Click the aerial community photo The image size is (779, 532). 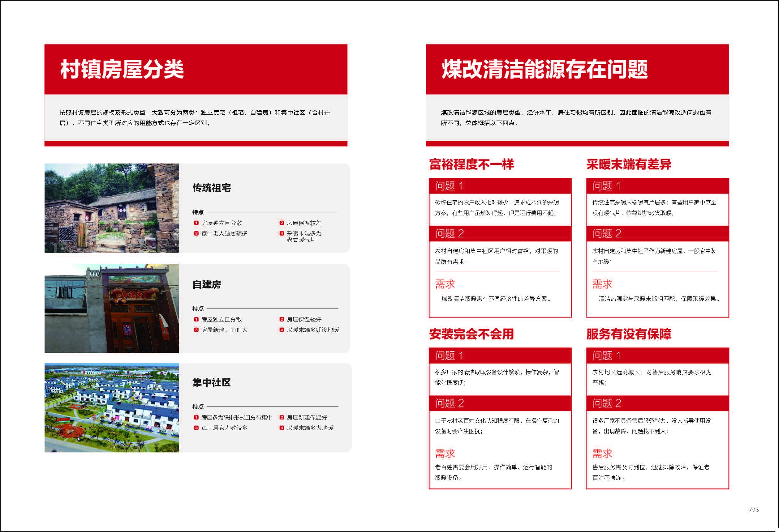pyautogui.click(x=111, y=408)
